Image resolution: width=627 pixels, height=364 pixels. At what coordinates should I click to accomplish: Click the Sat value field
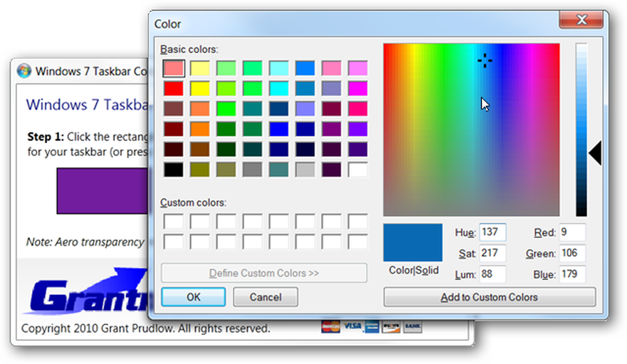493,253
